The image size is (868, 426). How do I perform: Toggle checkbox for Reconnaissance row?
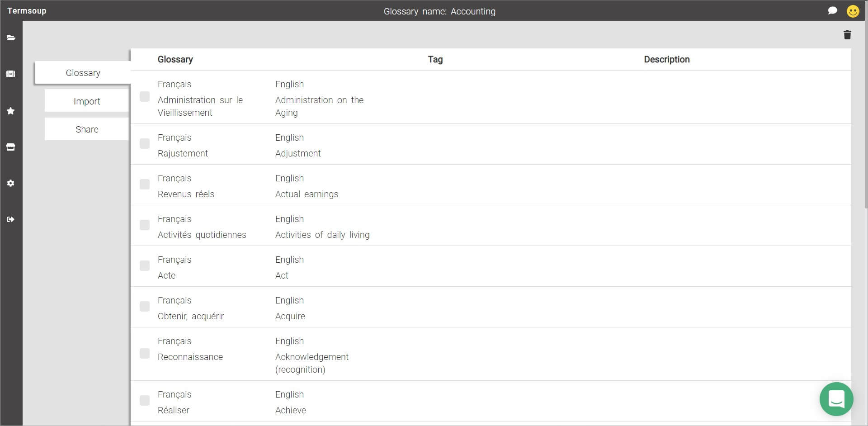tap(145, 354)
